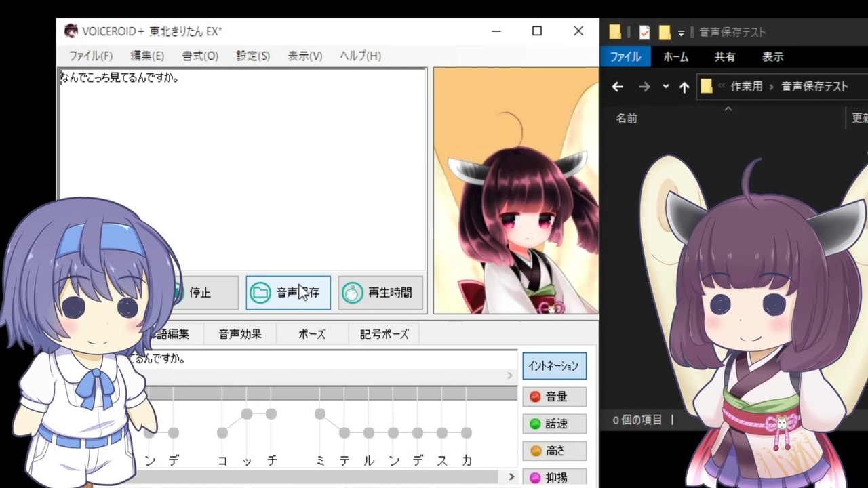Select the 高さ pitch mode button
868x488 pixels.
pos(554,451)
